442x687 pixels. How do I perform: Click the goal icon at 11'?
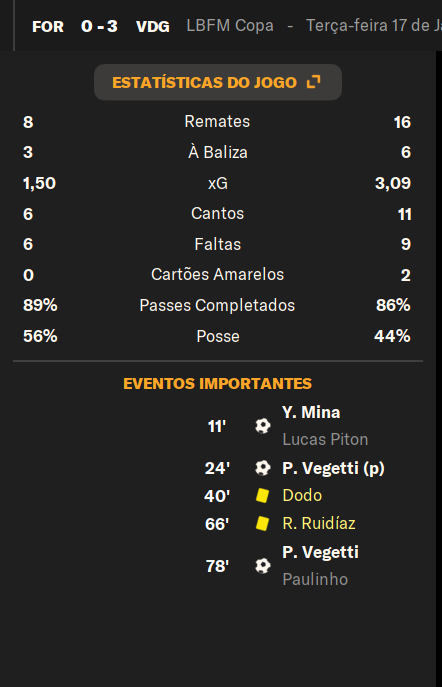pos(263,426)
